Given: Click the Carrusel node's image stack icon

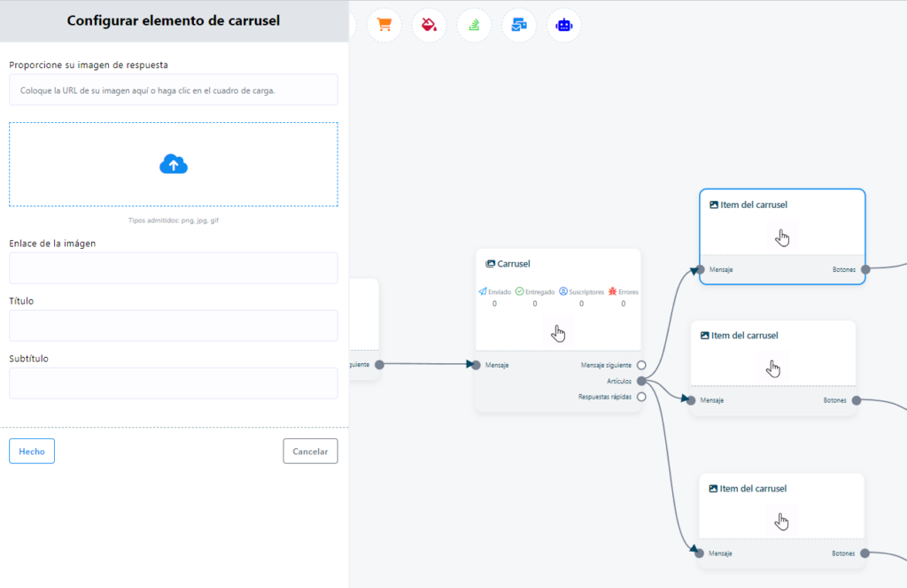Looking at the screenshot, I should 490,264.
